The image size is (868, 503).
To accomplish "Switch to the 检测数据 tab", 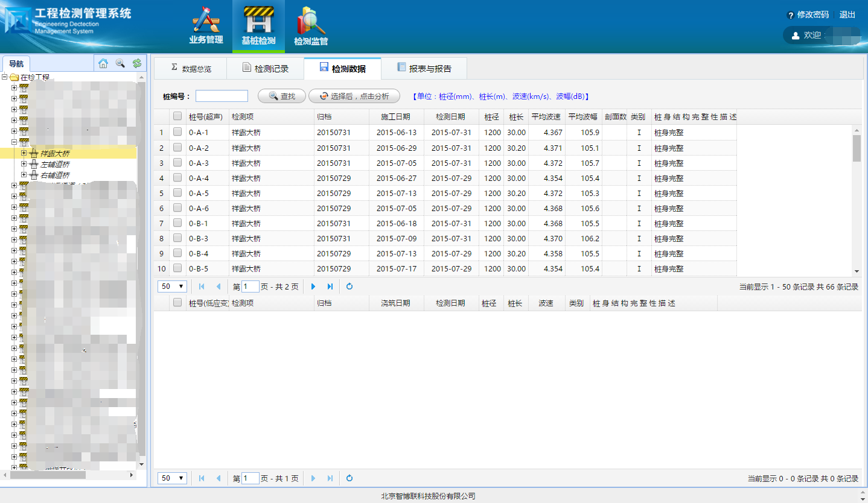I will pyautogui.click(x=342, y=69).
